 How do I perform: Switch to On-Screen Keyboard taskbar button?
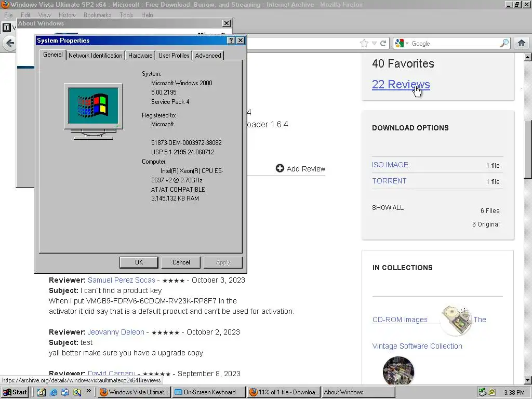pyautogui.click(x=209, y=392)
